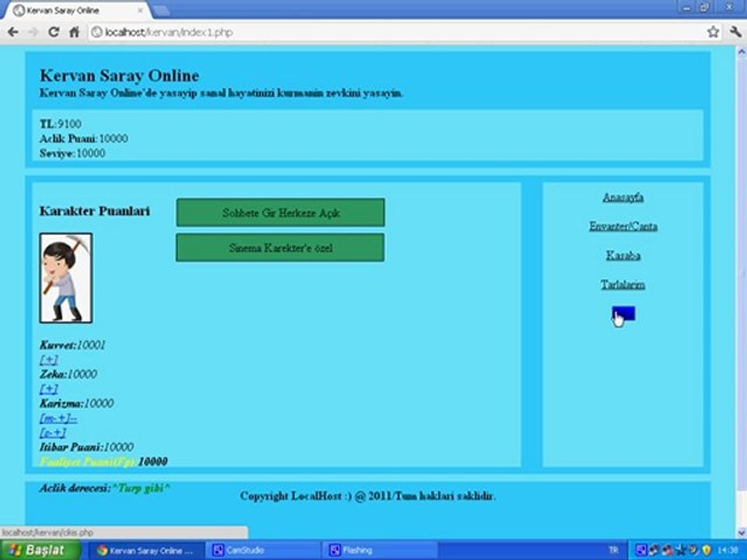Increase Kuvvet with its [+] link

tap(48, 359)
